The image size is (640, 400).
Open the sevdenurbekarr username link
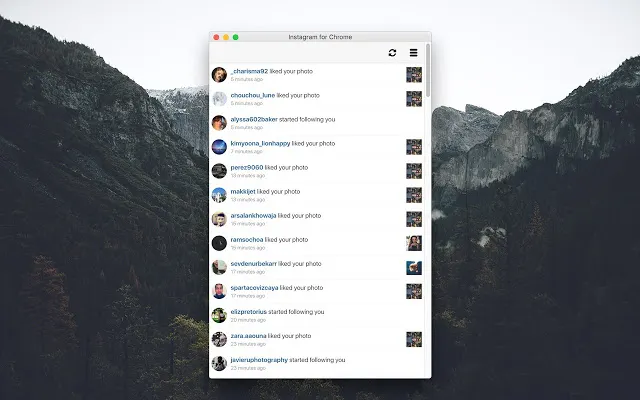coord(254,264)
